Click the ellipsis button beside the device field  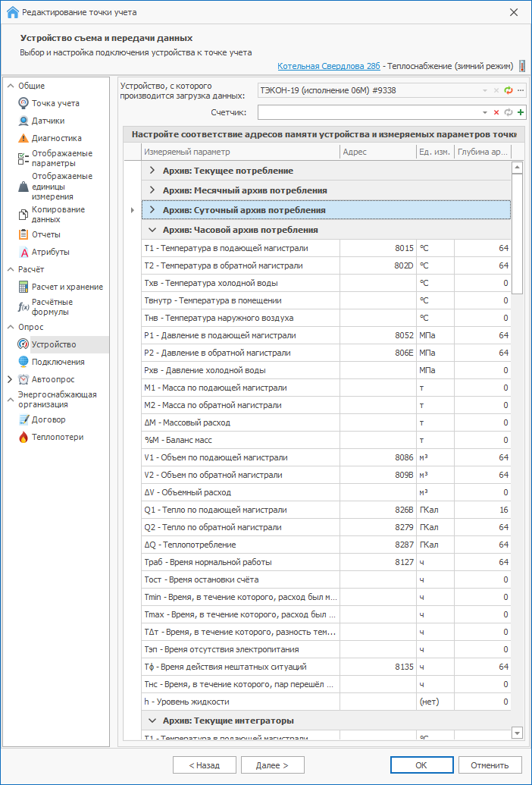(521, 90)
